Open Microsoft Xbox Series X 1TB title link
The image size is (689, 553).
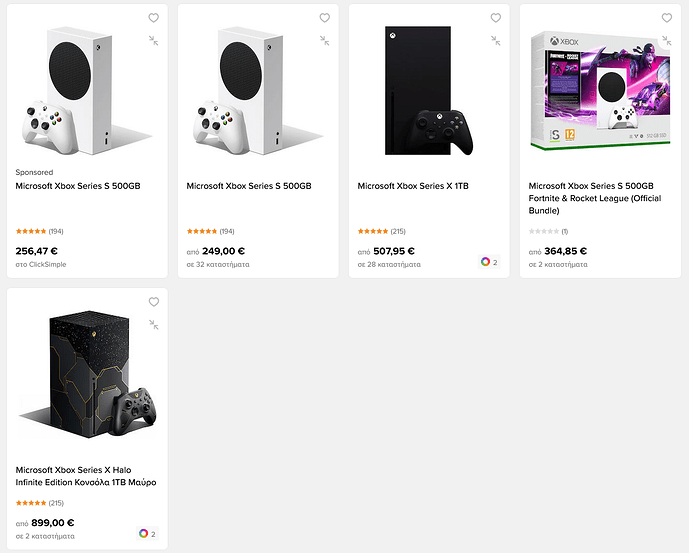point(413,186)
